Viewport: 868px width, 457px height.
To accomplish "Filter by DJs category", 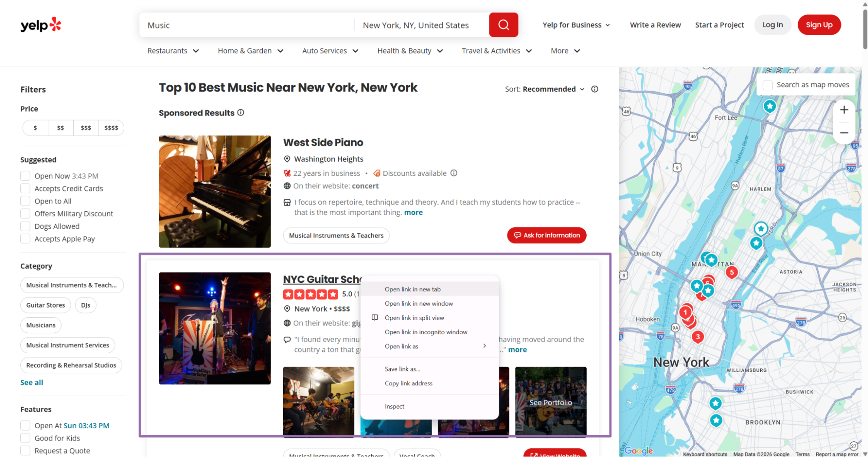I will [x=86, y=305].
